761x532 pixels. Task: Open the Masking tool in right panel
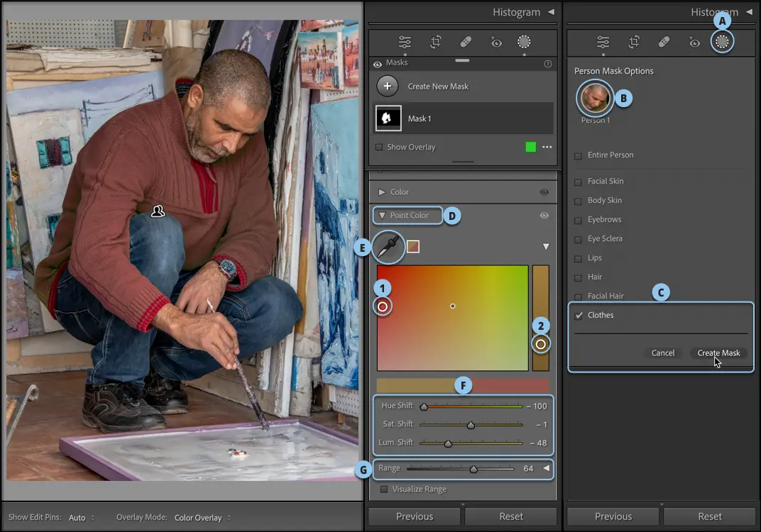[x=722, y=42]
